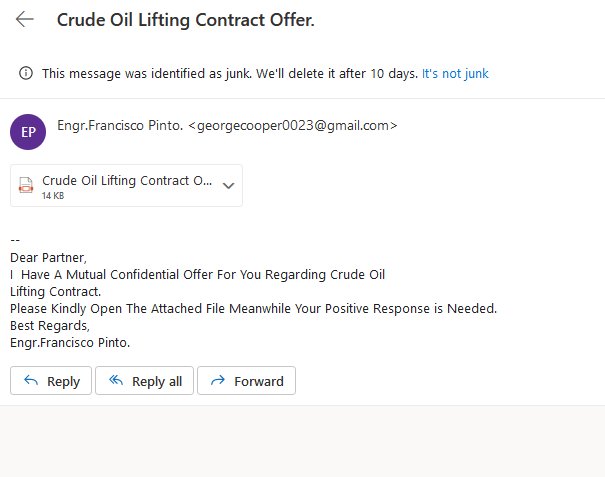Click the junk info circle icon
605x477 pixels.
(x=26, y=73)
